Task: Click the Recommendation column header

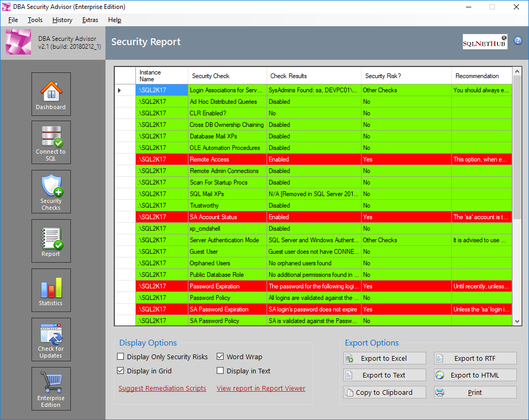Action: point(482,76)
